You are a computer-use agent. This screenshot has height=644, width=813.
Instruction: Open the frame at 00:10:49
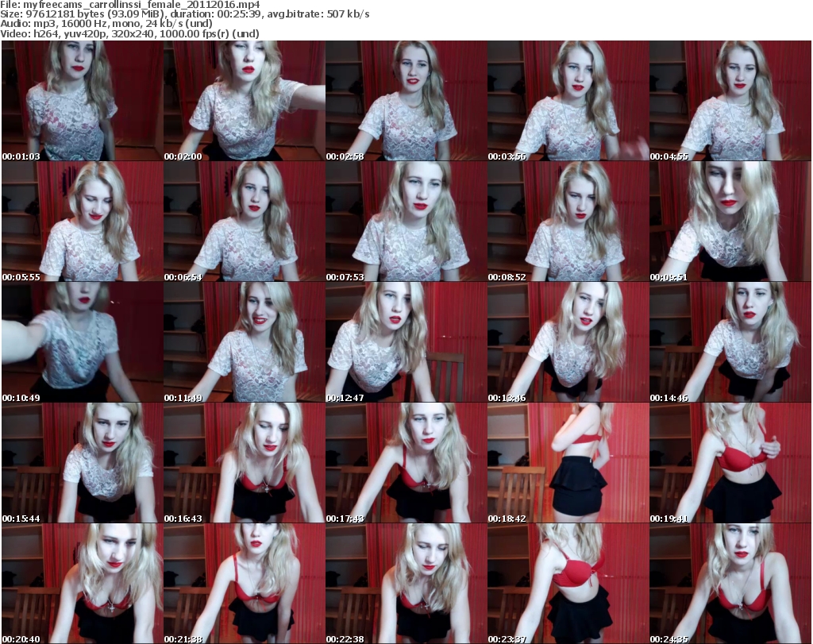(82, 342)
